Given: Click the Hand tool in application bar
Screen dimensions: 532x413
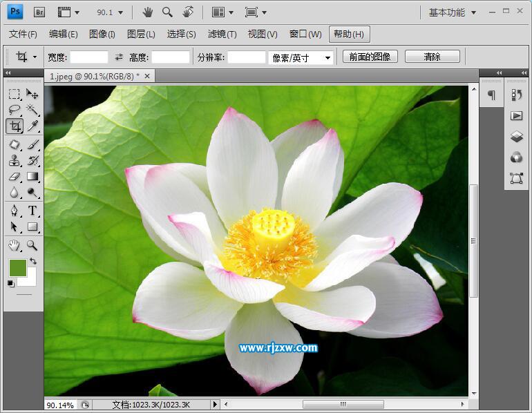Looking at the screenshot, I should tap(147, 12).
